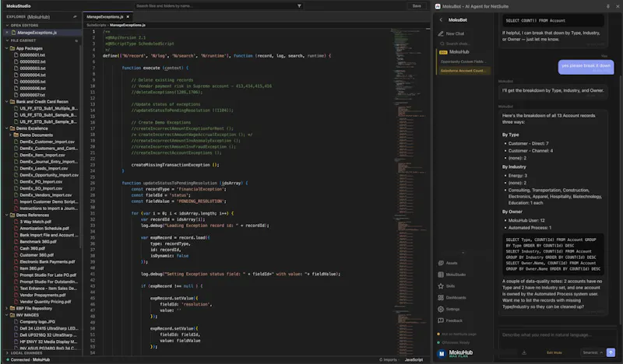This screenshot has width=623, height=364.
Task: Click the MokuHub account avatar
Action: tap(442, 353)
